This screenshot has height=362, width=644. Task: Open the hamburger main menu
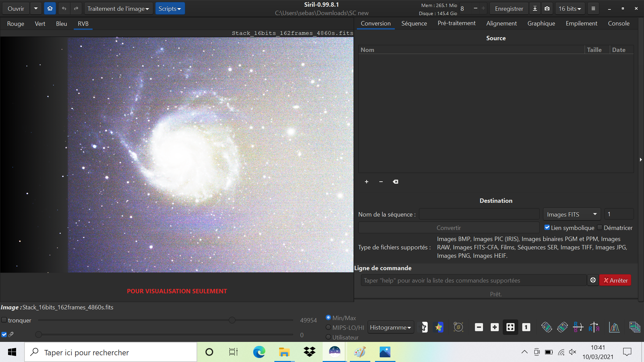(593, 8)
